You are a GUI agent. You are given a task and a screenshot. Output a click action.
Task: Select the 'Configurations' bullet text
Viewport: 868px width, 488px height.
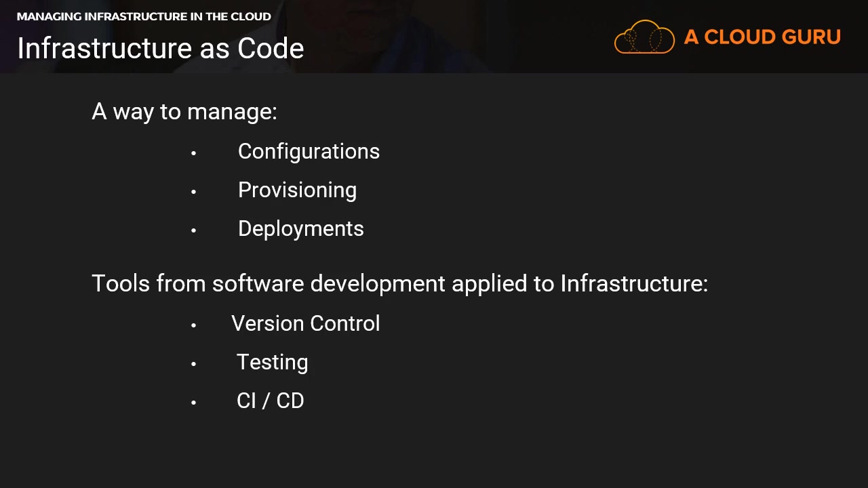(x=309, y=151)
